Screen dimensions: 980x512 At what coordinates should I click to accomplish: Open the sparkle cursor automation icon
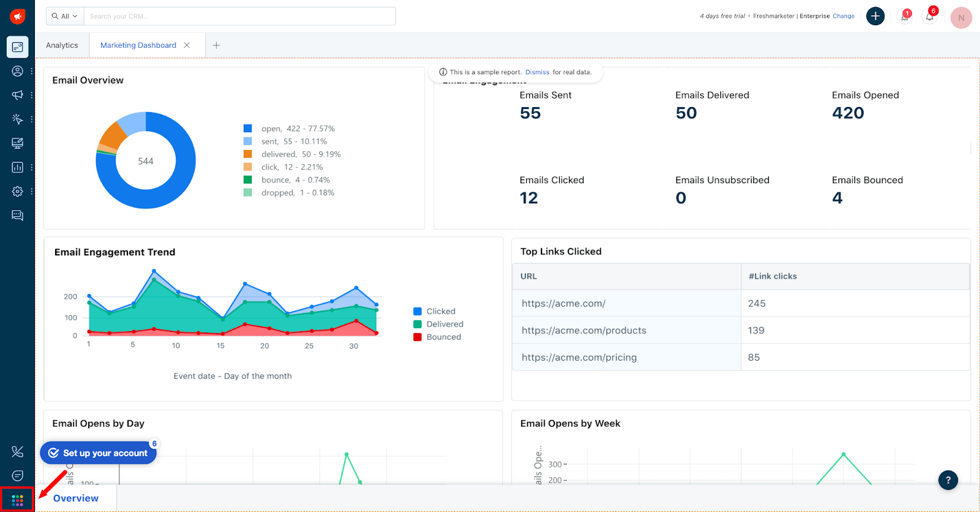17,119
